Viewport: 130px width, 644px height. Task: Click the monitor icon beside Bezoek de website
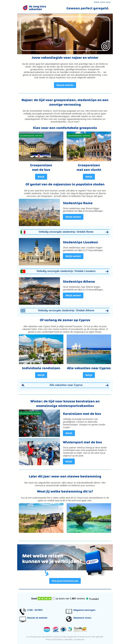pyautogui.click(x=23, y=619)
